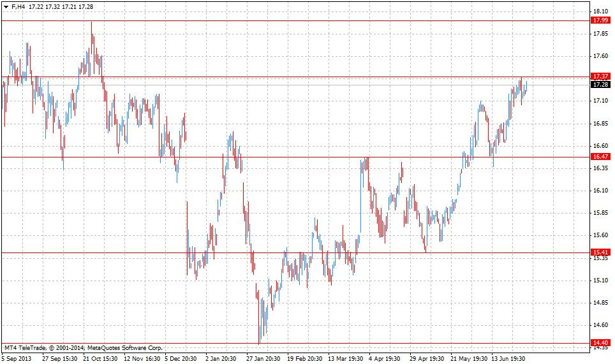Click the 29 Apr 19:30 time label
615x364 pixels.
click(427, 358)
